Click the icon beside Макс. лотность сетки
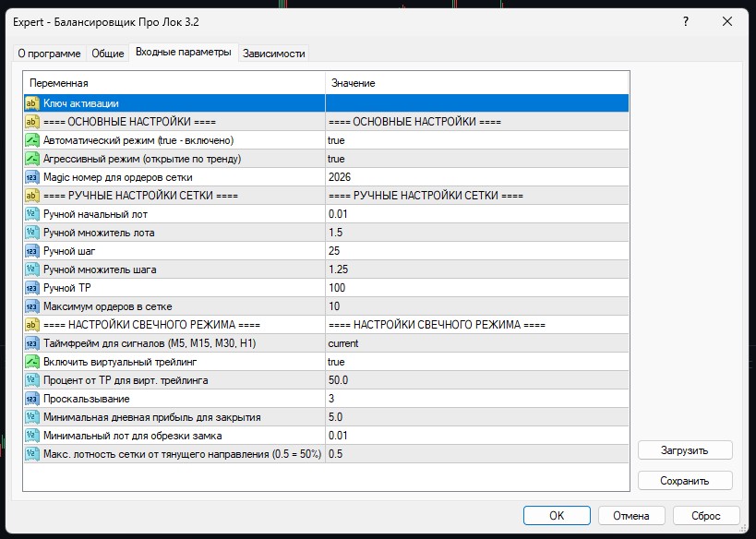The width and height of the screenshot is (756, 539). point(31,454)
